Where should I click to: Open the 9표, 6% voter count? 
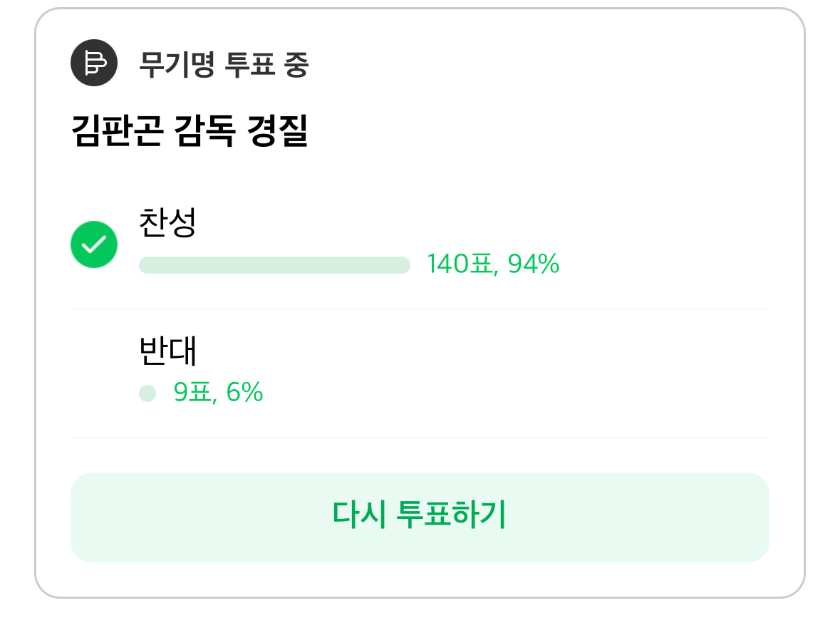218,392
